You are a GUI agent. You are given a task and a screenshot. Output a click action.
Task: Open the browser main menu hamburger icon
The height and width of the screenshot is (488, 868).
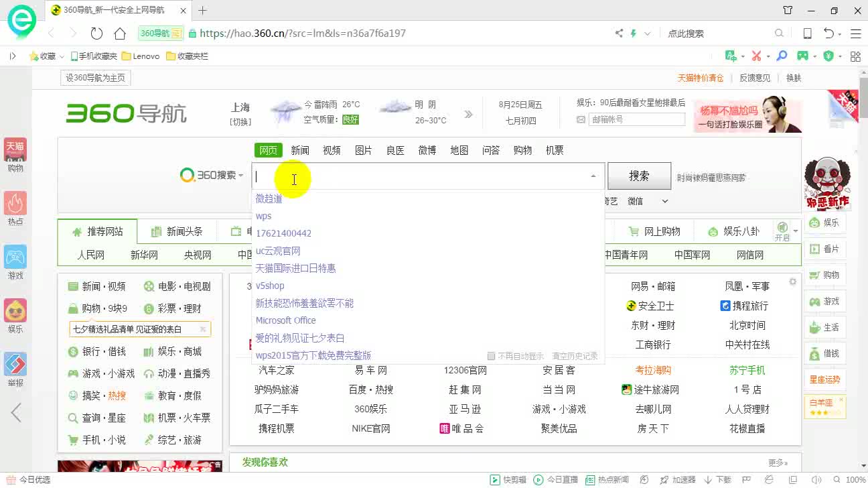(855, 34)
